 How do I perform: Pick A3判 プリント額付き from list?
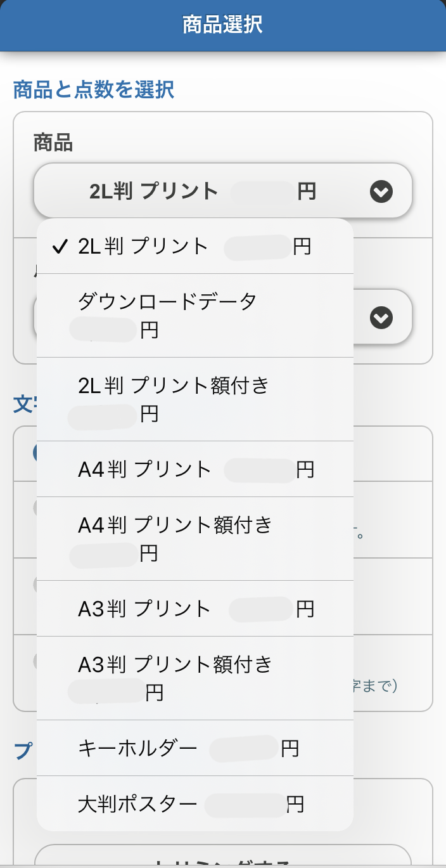pos(195,678)
